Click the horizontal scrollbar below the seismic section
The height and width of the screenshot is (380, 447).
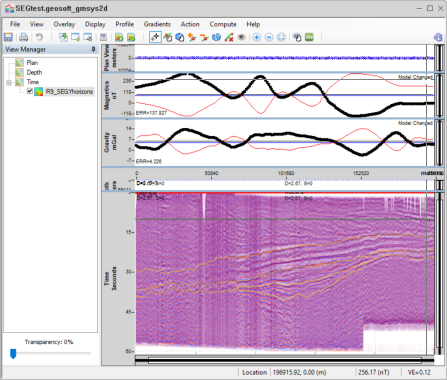point(284,360)
